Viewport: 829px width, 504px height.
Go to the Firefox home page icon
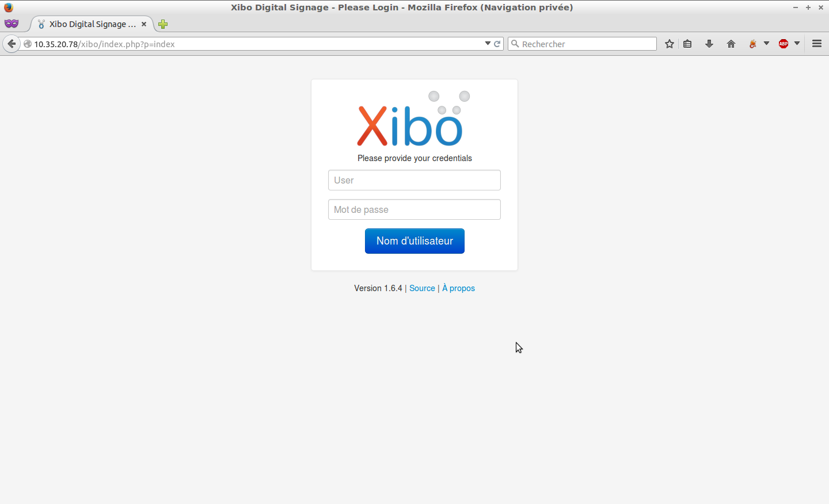tap(731, 44)
